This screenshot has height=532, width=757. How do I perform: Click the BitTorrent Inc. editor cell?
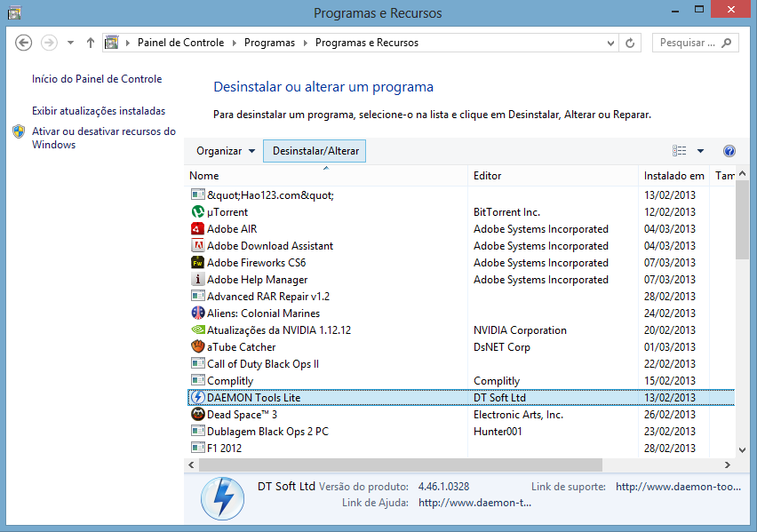pyautogui.click(x=506, y=212)
